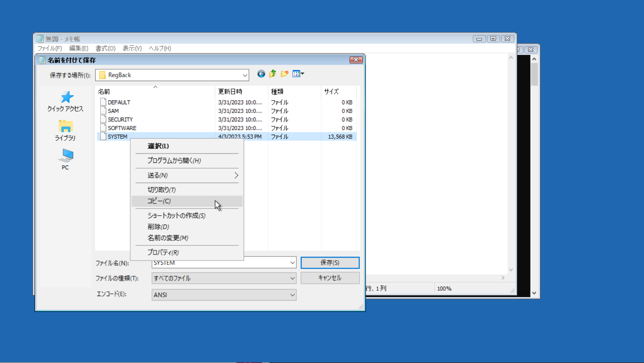Screen dimensions: 644x363
Task: Choose 選択(L) in the context menu
Action: pos(187,146)
